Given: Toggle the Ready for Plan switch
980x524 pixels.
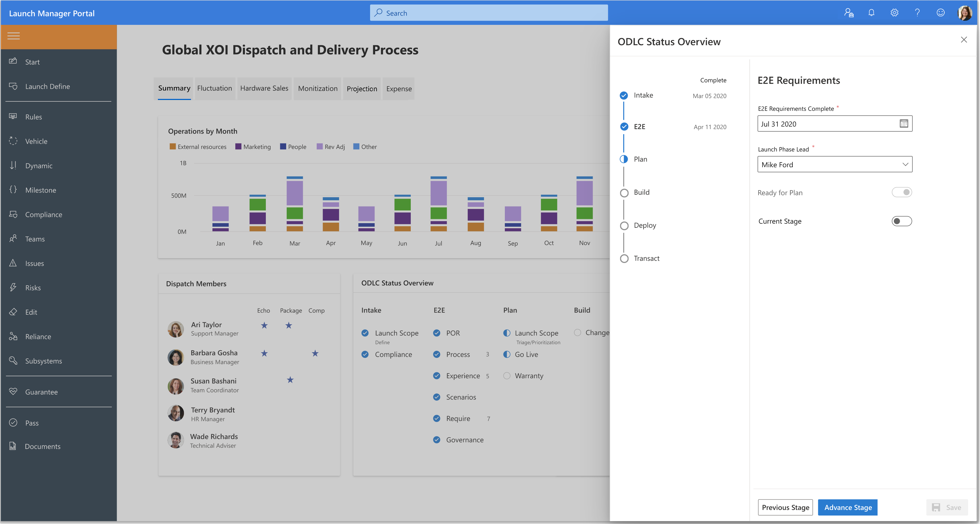Looking at the screenshot, I should pos(902,192).
